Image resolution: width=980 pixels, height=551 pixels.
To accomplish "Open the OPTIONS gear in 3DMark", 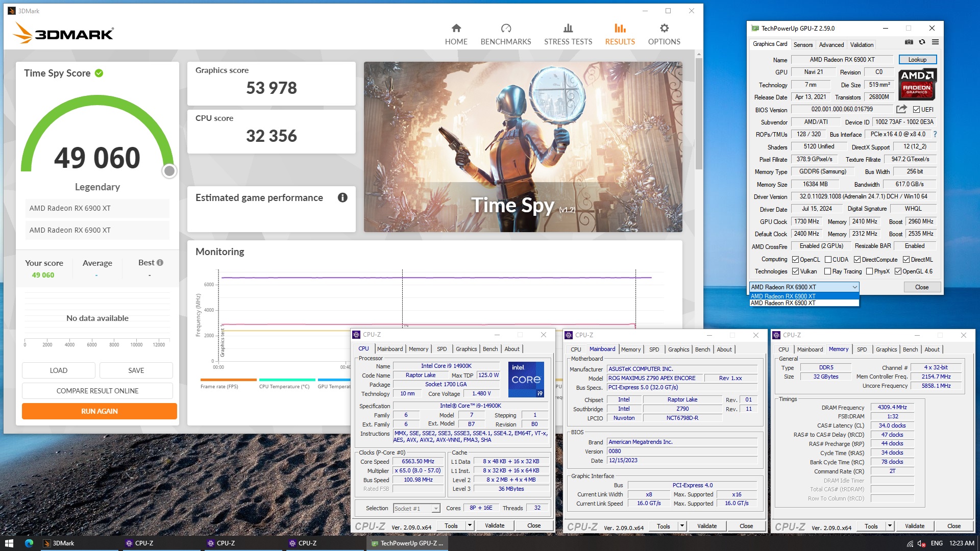I will [x=664, y=35].
